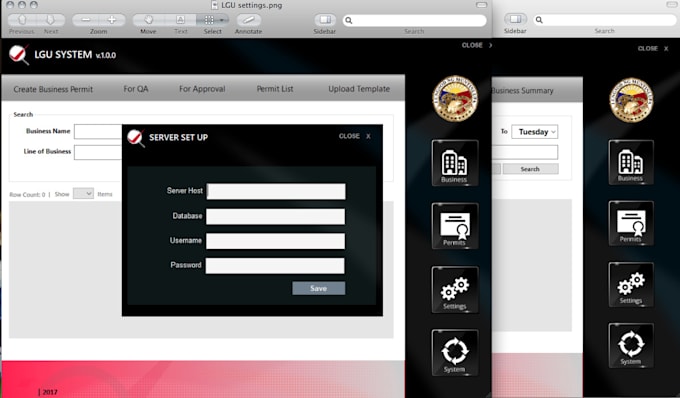
Task: Click the Zoom in plus button
Action: [x=112, y=20]
